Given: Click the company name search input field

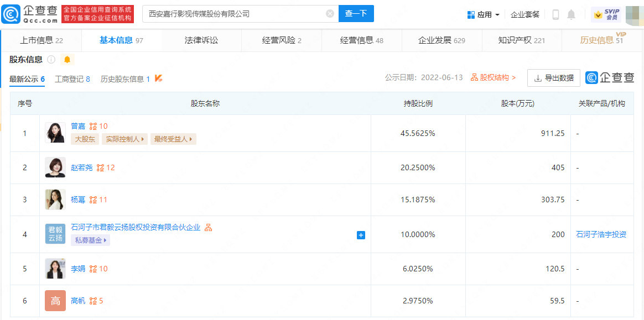Looking at the screenshot, I should (x=232, y=14).
